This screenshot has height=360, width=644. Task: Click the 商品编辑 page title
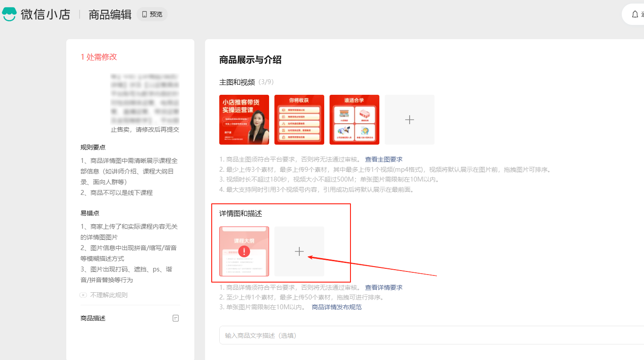point(110,15)
